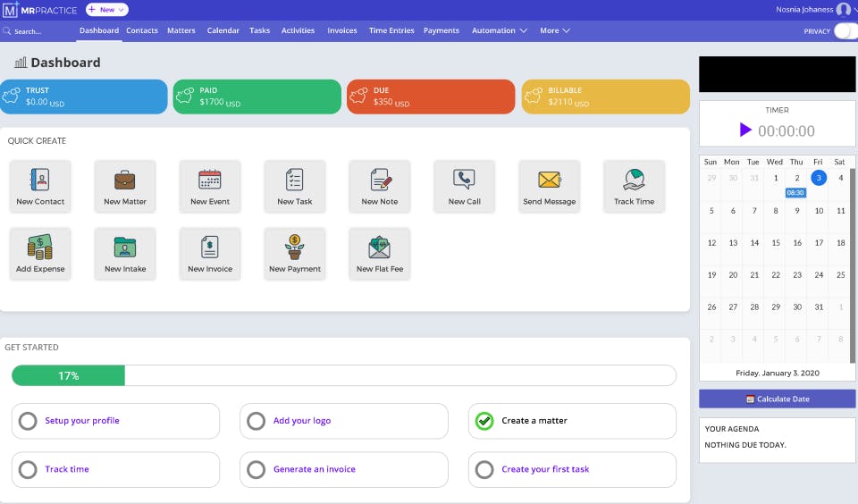
Task: Open the New Contact quick create icon
Action: pos(40,186)
